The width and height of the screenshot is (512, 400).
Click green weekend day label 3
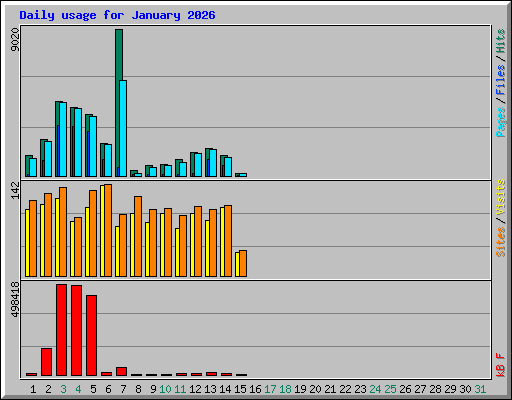63,389
